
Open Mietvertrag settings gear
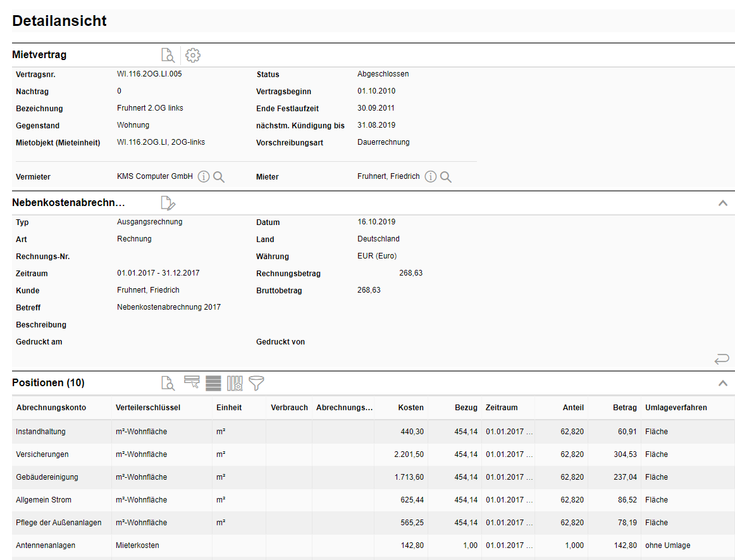click(x=193, y=55)
